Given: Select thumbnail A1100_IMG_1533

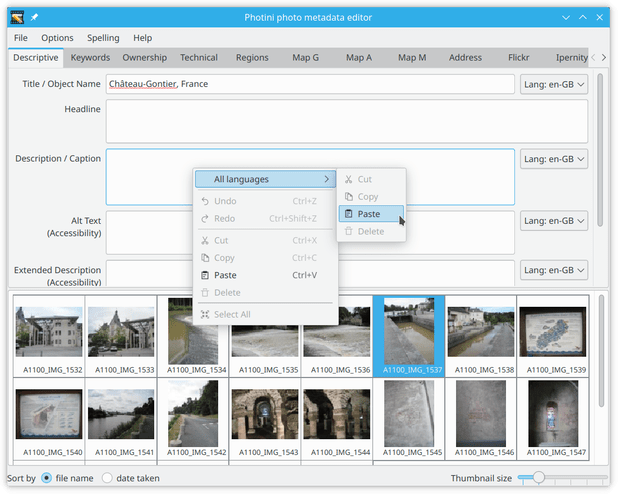Looking at the screenshot, I should 121,336.
